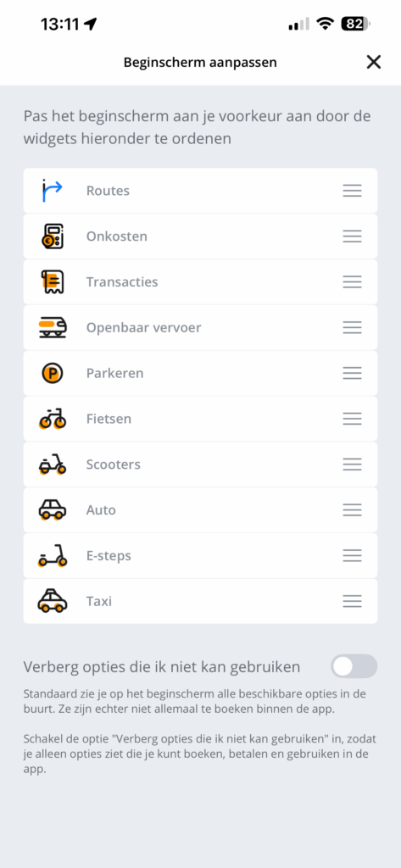Tap the Parkeren P icon

(53, 373)
